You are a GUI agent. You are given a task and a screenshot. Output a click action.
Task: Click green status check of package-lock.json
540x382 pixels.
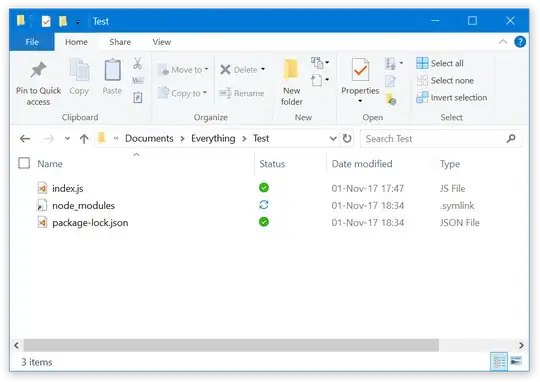click(x=264, y=222)
